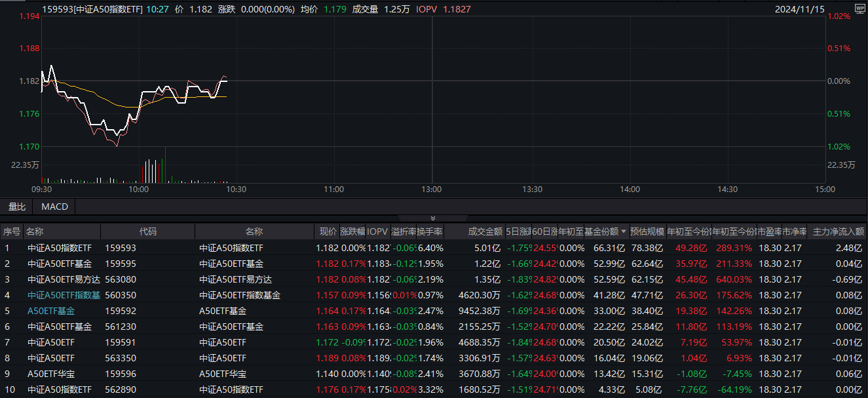Viewport: 868px width, 398px height.
Task: Sort the table by 换手率 column
Action: click(x=430, y=231)
